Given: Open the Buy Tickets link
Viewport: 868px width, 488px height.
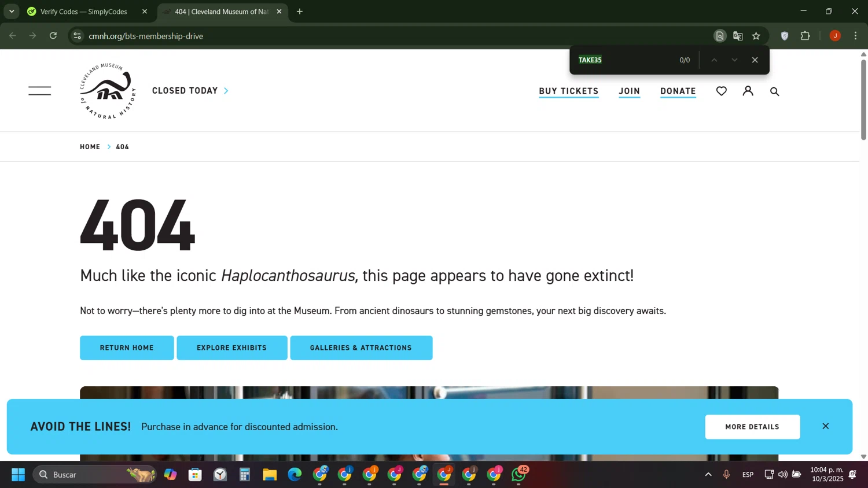Looking at the screenshot, I should 568,91.
